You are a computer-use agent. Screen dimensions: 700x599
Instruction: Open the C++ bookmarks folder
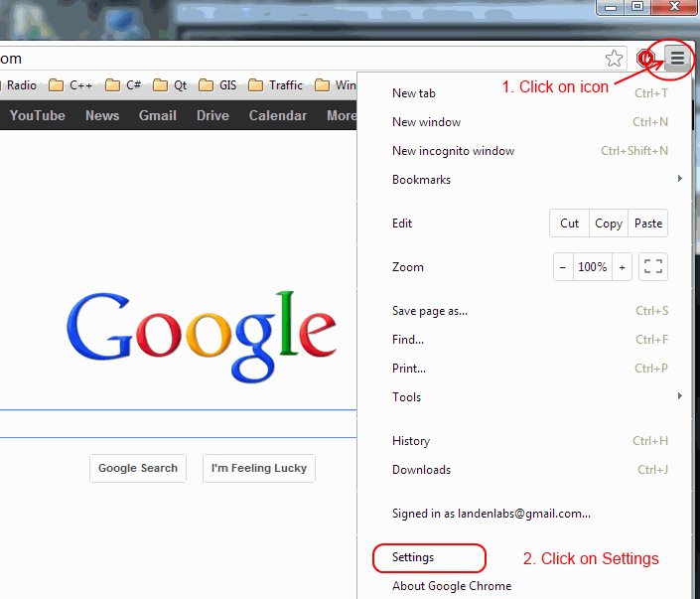tap(70, 84)
